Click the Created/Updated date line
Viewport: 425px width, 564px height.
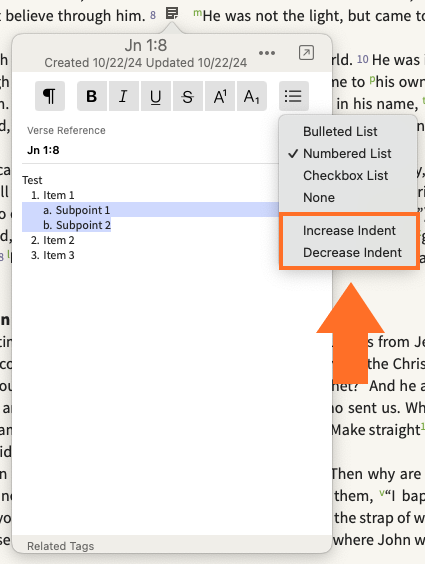146,63
